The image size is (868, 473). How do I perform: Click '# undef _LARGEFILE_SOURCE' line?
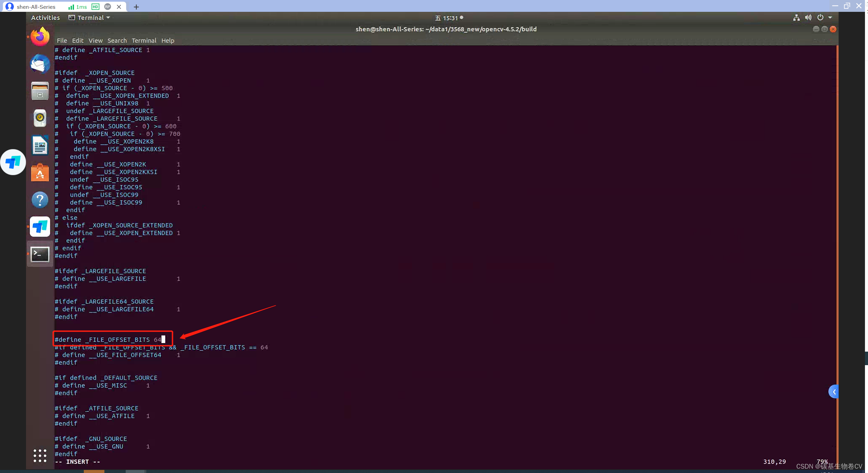pyautogui.click(x=104, y=111)
